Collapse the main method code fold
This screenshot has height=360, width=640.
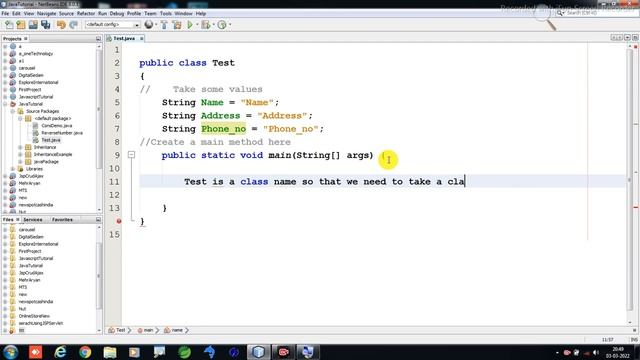[x=131, y=155]
